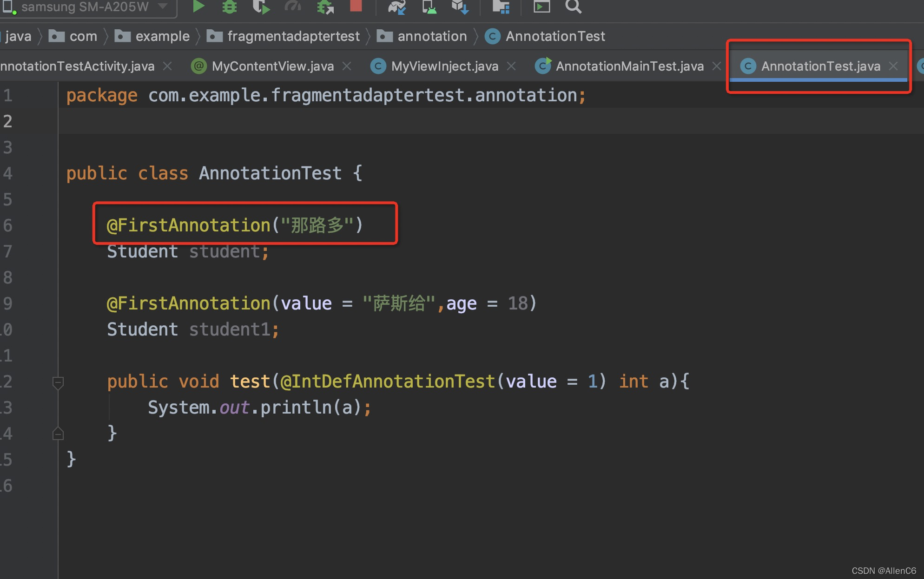This screenshot has width=924, height=579.
Task: Sync project with Gradle files elephant icon
Action: point(397,7)
